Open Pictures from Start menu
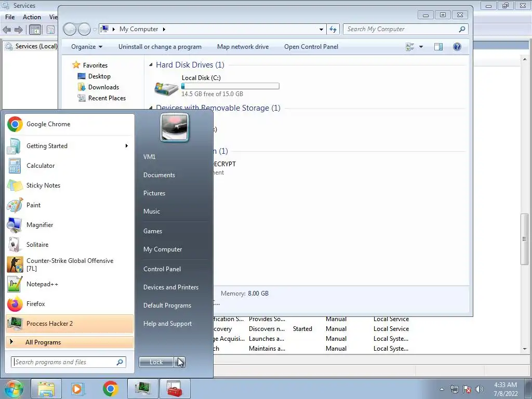The image size is (532, 399). (154, 193)
